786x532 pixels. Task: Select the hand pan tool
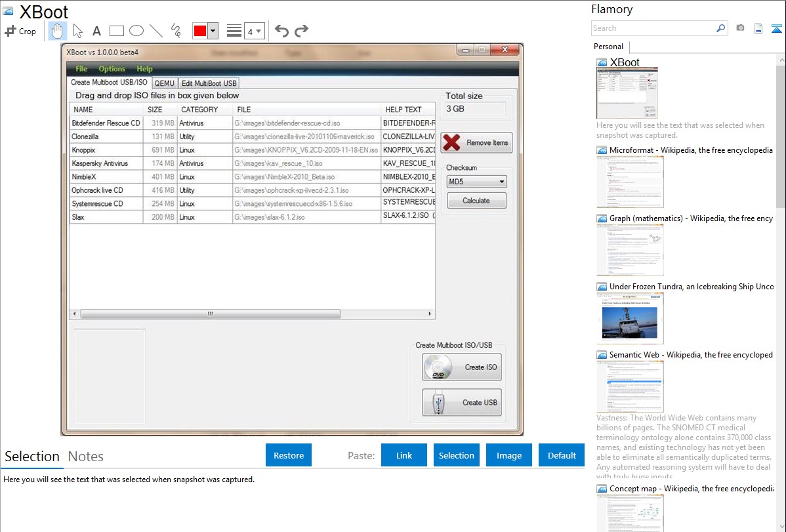pos(57,31)
